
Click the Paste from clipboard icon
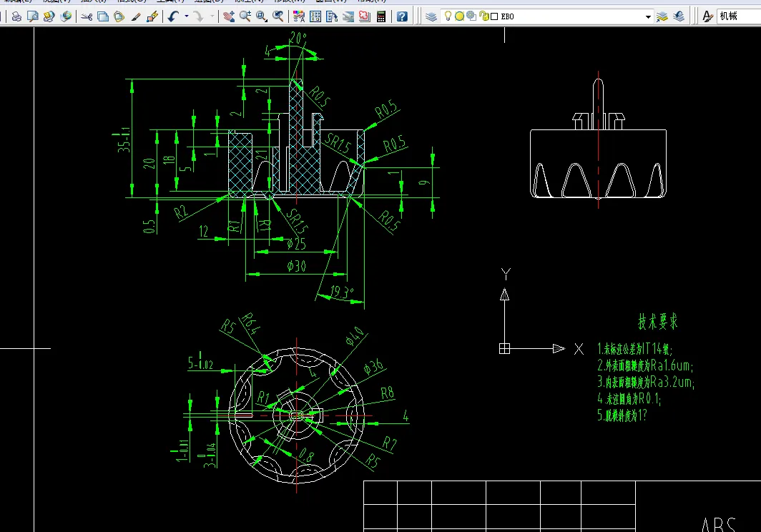tap(119, 16)
